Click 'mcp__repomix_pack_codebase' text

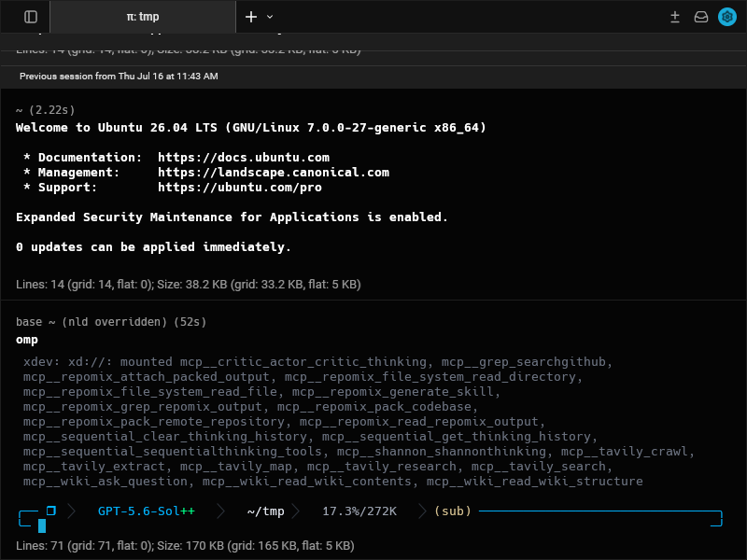(x=374, y=407)
